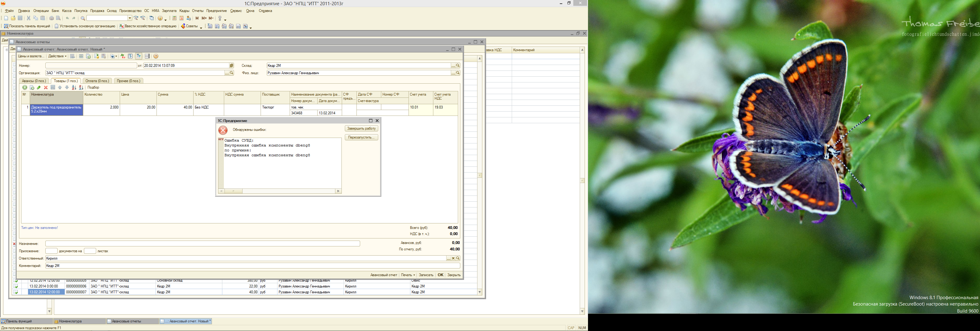Click Установить основную организацию toolbar button

[85, 26]
